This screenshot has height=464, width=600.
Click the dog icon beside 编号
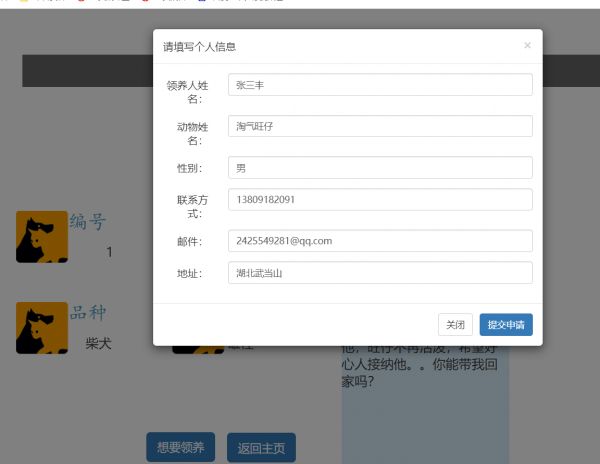(42, 237)
